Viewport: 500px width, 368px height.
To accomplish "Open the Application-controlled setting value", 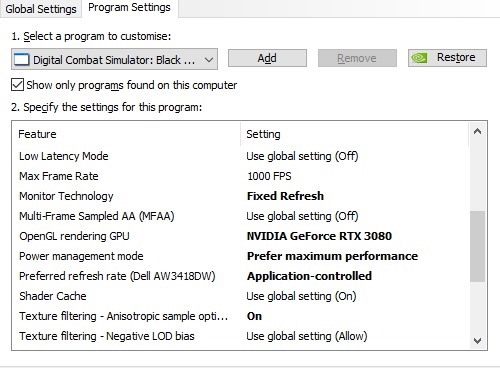I will click(309, 276).
